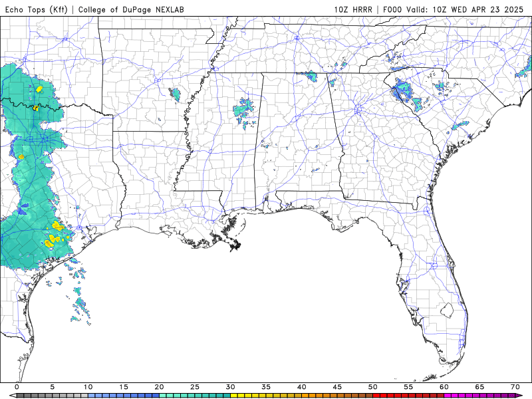Click the colorbar label "30"

click(230, 387)
